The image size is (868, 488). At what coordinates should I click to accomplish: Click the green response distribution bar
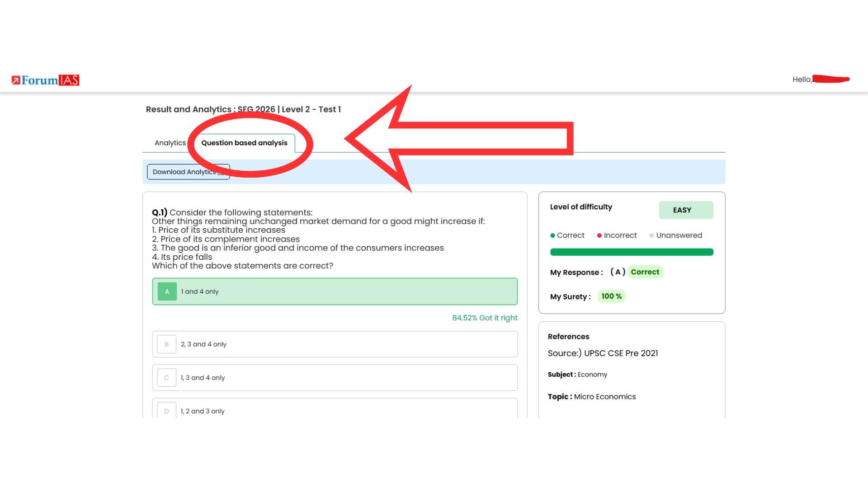click(632, 252)
